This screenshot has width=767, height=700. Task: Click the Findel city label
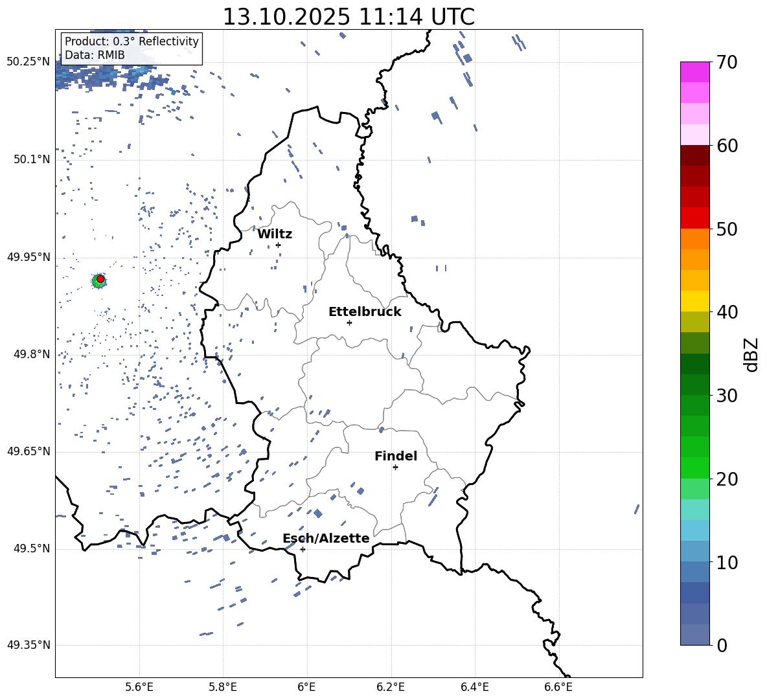(x=396, y=456)
